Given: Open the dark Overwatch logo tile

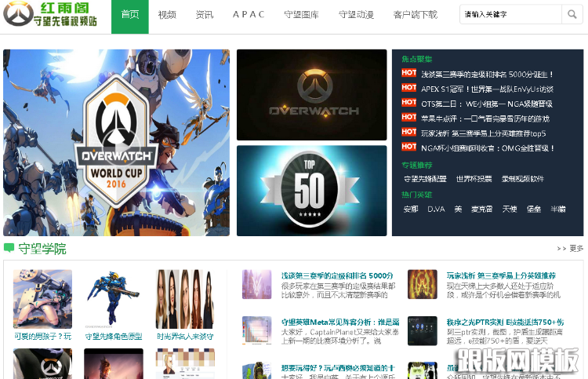Looking at the screenshot, I should (311, 95).
